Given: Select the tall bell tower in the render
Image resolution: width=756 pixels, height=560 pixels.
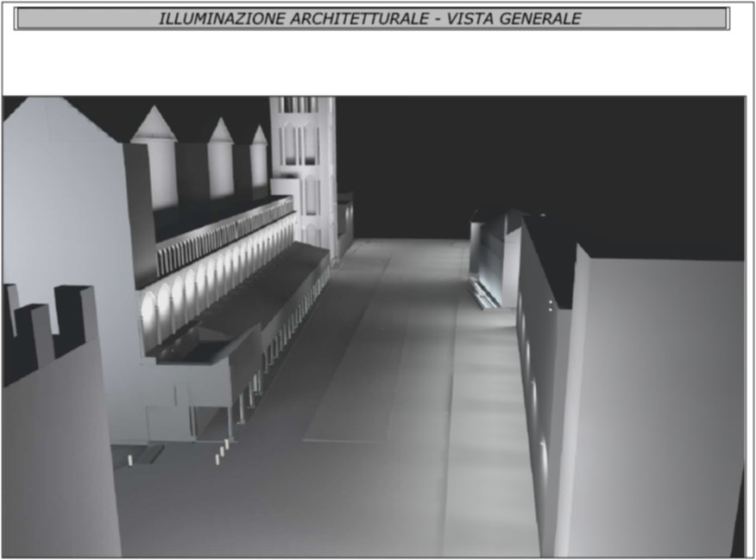Looking at the screenshot, I should point(303,164).
